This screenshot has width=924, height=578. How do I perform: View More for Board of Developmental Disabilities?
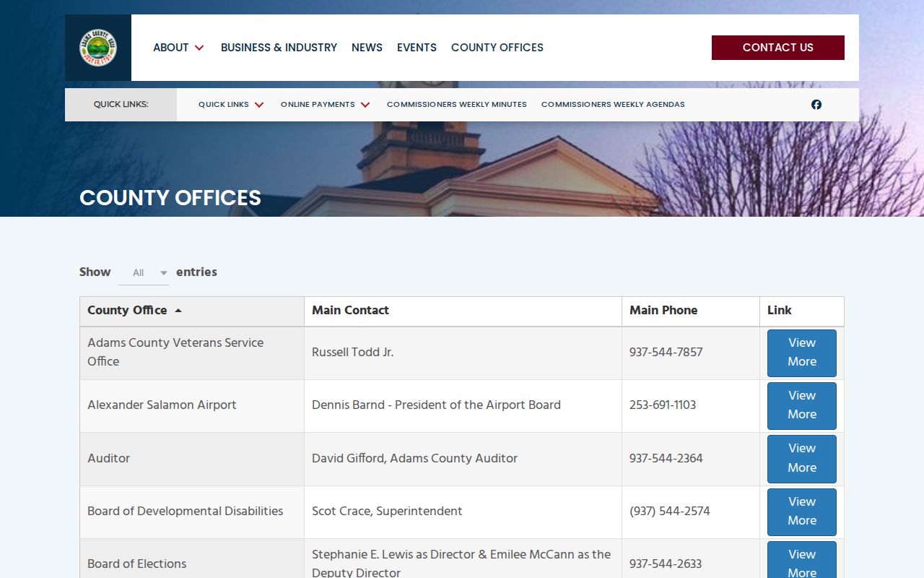click(802, 512)
